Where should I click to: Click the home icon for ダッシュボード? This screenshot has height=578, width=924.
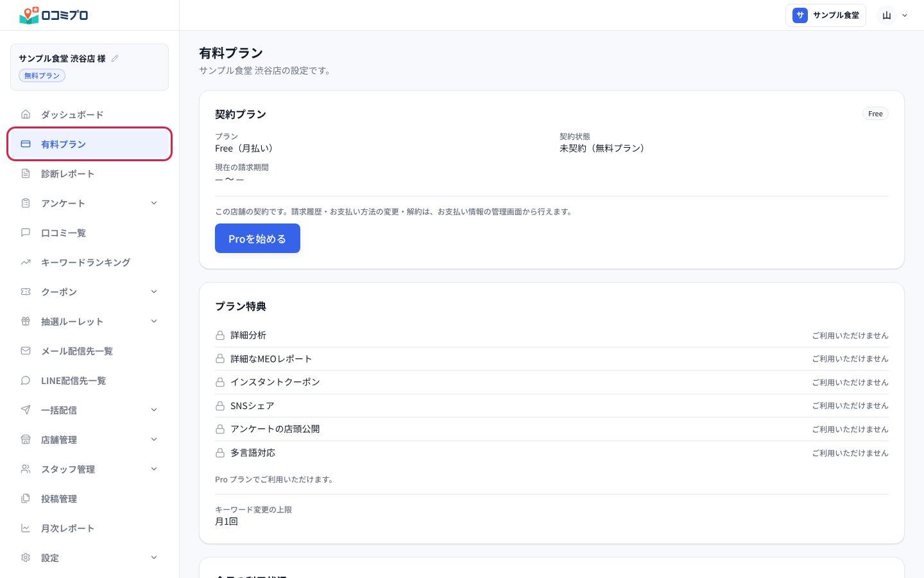(26, 114)
